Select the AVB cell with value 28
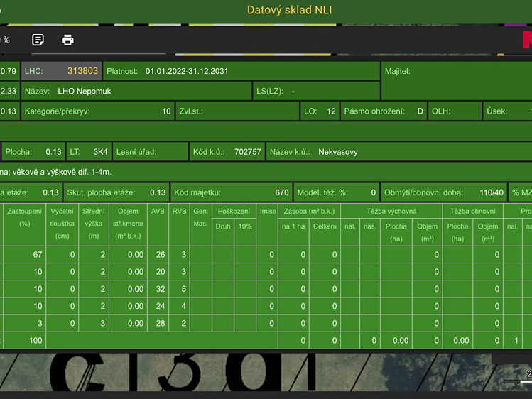 [x=158, y=323]
